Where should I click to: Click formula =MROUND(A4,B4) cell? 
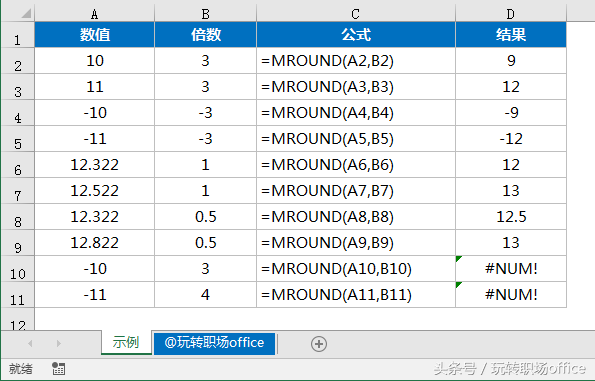356,113
